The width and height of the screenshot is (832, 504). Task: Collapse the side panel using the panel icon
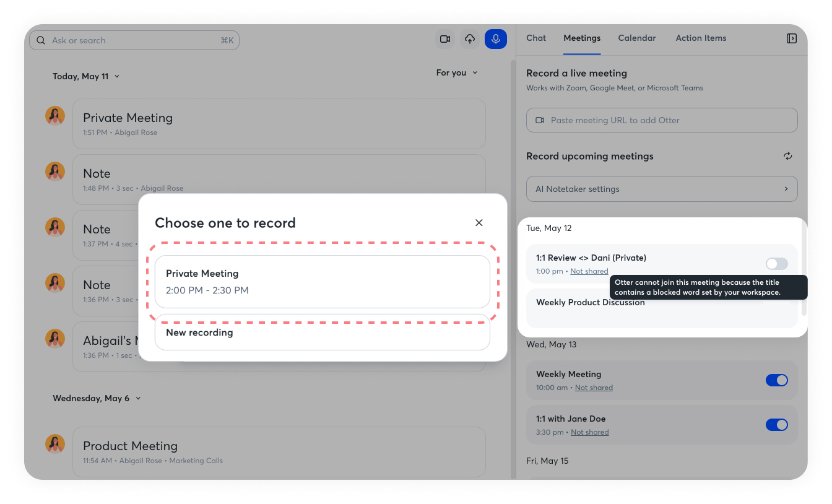[x=791, y=38]
